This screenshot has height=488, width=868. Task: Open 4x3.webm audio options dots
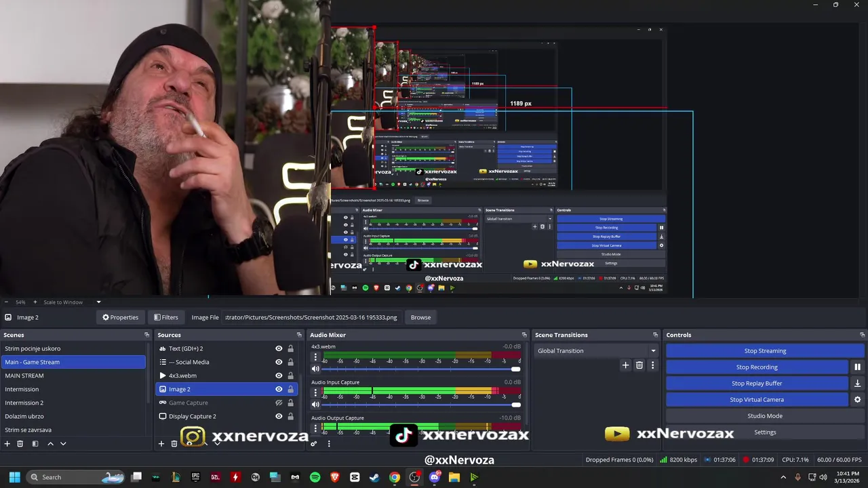(x=315, y=357)
